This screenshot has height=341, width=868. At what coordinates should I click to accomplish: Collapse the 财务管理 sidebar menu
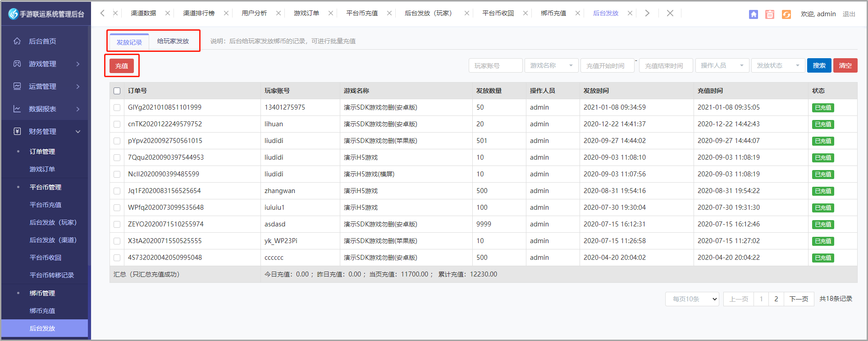78,132
